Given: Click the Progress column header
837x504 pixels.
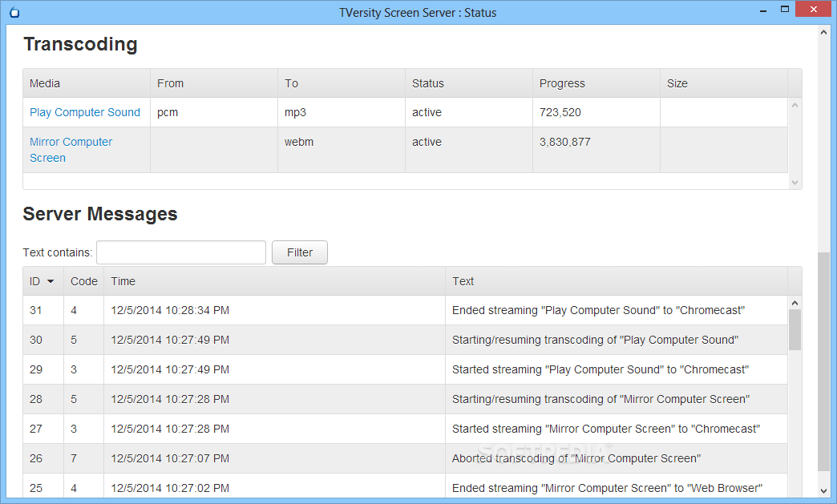Looking at the screenshot, I should [x=596, y=83].
